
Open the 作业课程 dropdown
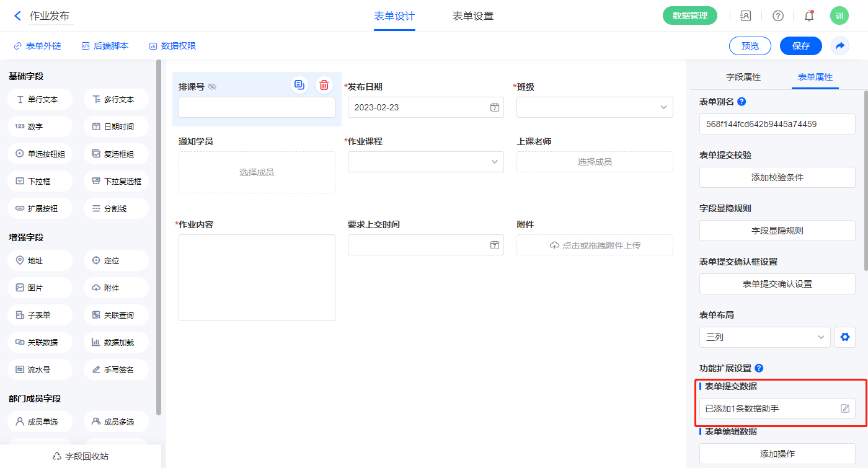(x=425, y=162)
